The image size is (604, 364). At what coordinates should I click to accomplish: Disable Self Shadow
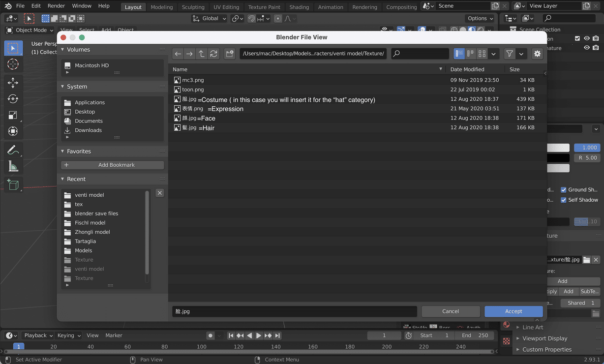[564, 200]
